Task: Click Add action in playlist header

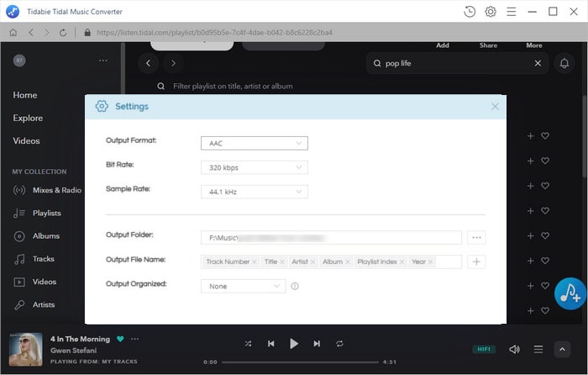Action: click(443, 45)
